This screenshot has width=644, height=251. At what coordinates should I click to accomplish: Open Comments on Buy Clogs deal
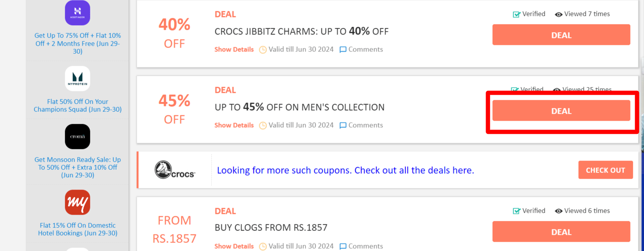coord(361,246)
